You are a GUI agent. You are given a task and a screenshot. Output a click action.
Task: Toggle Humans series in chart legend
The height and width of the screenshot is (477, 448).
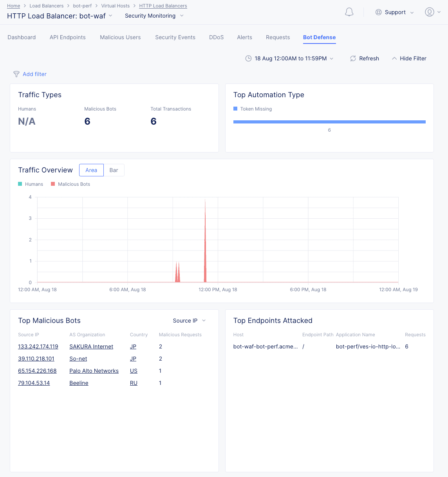(x=31, y=184)
